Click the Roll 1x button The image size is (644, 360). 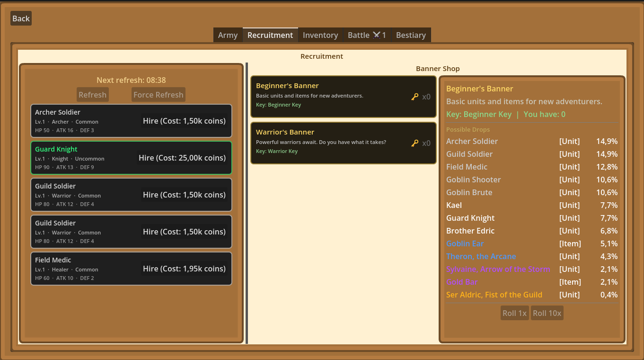point(515,313)
